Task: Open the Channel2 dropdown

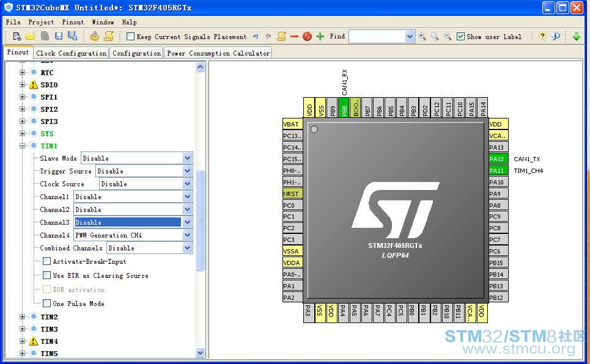Action: click(187, 209)
